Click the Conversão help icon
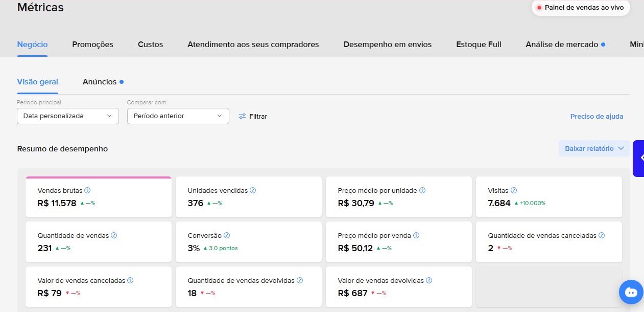Viewport: 644px width, 312px height. [x=227, y=235]
